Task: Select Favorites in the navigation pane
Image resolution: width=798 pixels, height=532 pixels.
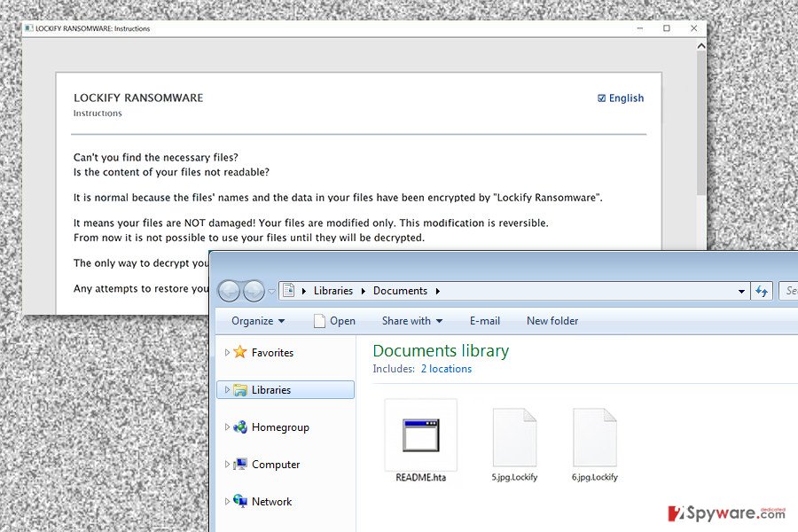Action: 273,352
